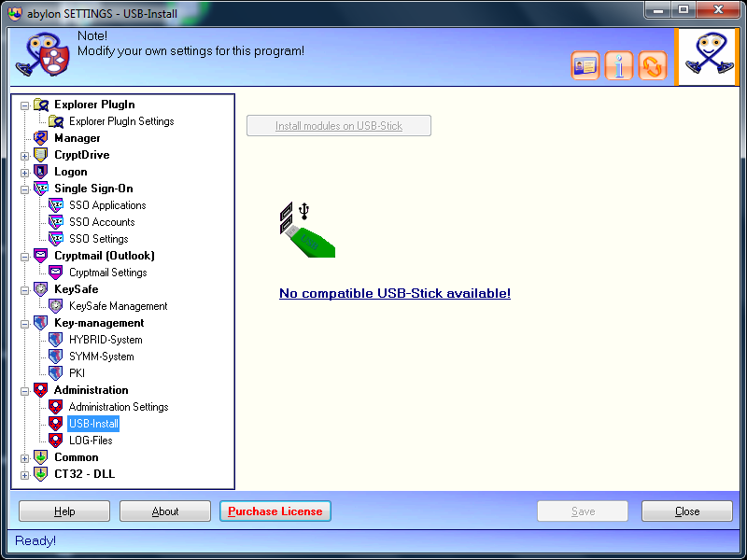
Task: Open Administration Settings tree entry
Action: [119, 407]
